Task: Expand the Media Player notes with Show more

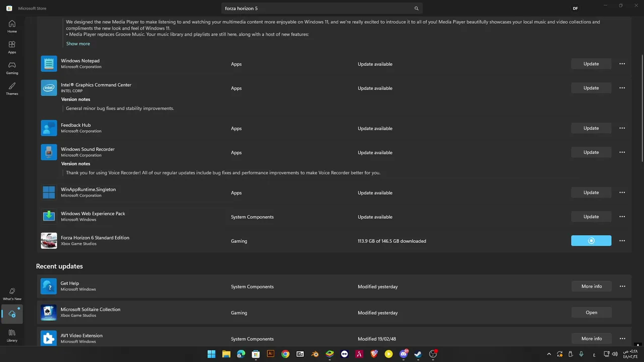Action: (78, 44)
